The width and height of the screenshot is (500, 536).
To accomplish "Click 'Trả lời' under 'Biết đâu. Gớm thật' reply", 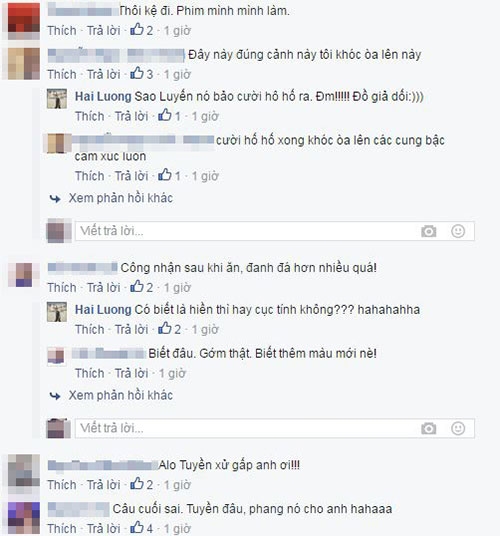I will [x=131, y=373].
